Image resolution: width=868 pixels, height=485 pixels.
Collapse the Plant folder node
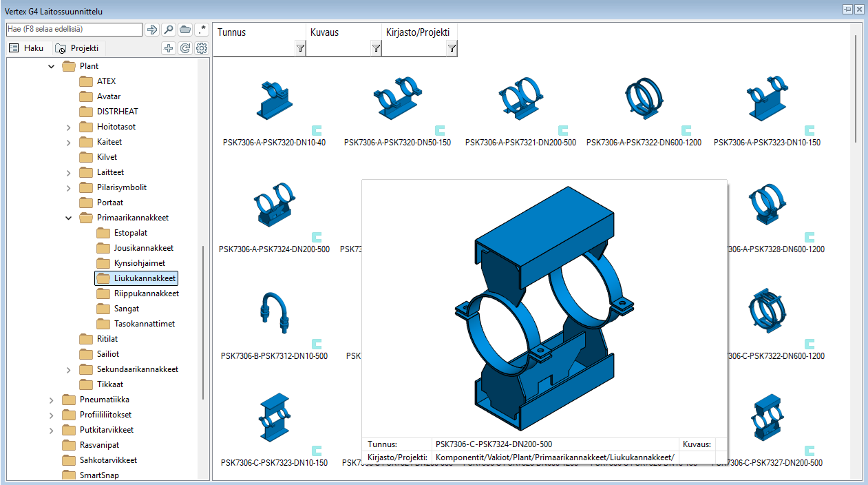(x=51, y=65)
